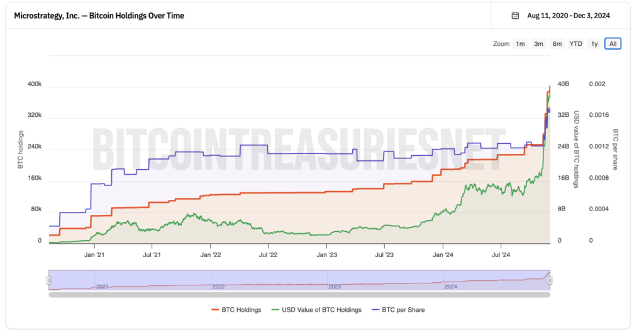Set zoom to 6m
The image size is (644, 335).
pos(557,44)
